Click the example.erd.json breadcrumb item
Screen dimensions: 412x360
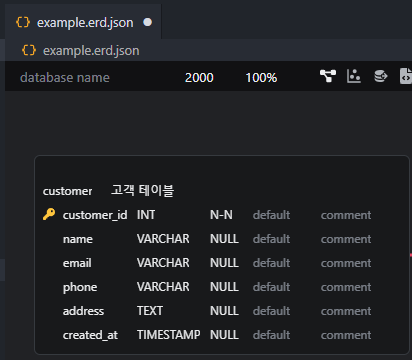[x=91, y=51]
